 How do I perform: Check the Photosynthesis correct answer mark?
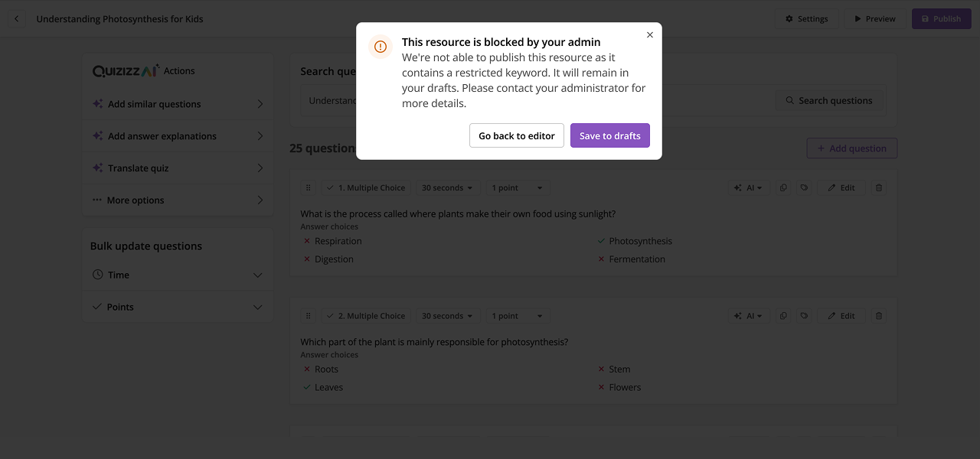[x=600, y=240]
